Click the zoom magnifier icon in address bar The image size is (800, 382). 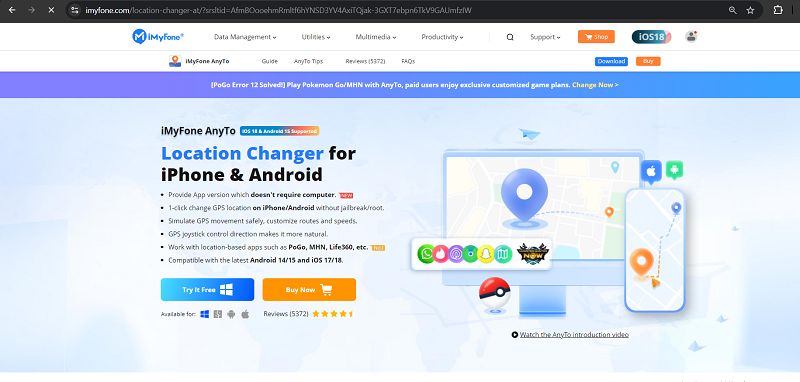click(733, 10)
